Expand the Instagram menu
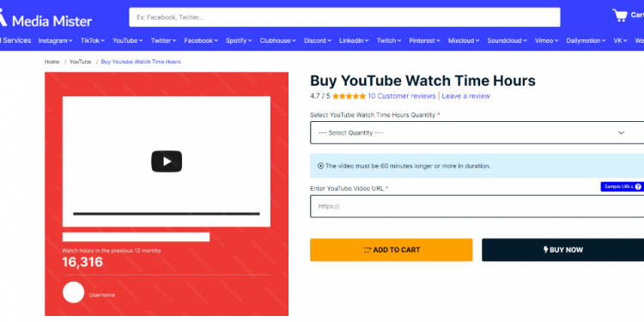The width and height of the screenshot is (644, 322). [56, 40]
